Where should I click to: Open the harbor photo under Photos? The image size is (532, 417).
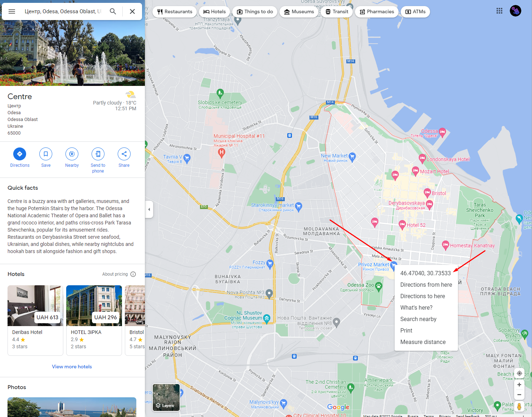pos(72,407)
